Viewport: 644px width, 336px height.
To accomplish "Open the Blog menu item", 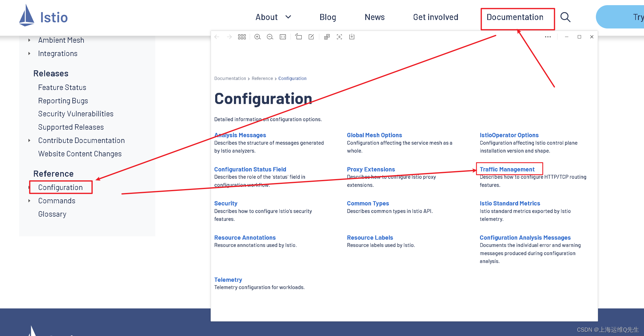I will [x=328, y=17].
